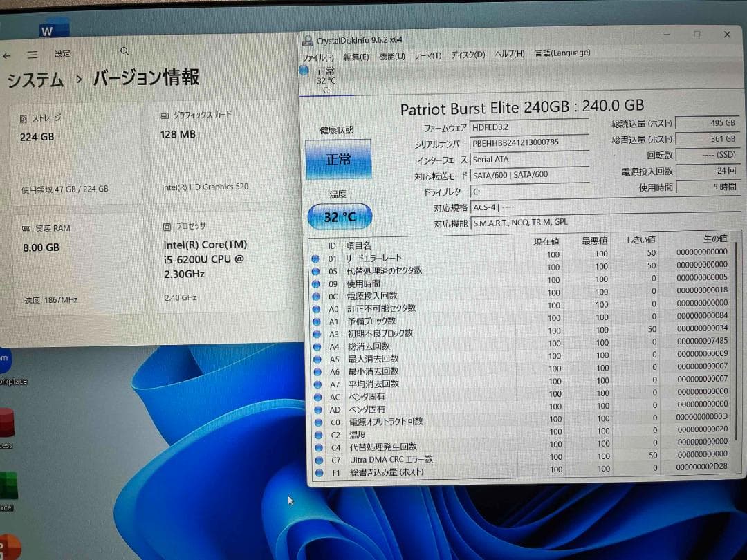The height and width of the screenshot is (560, 747).
Task: Open the 言語(Language) menu
Action: click(562, 53)
